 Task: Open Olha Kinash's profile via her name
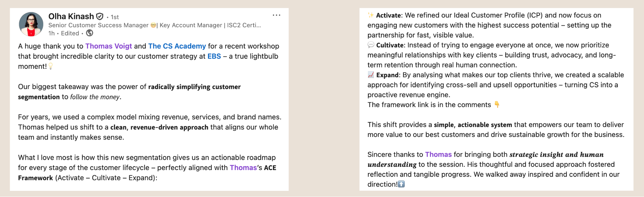tap(71, 16)
